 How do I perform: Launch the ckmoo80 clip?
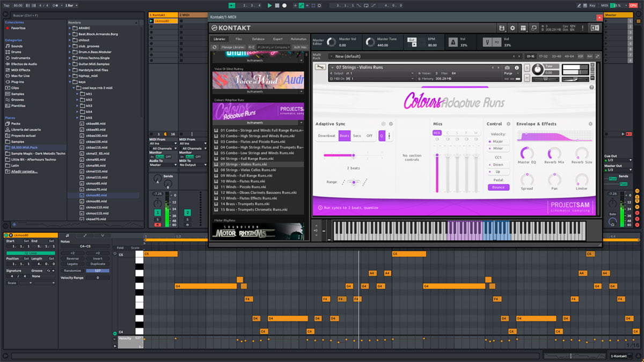(x=151, y=21)
